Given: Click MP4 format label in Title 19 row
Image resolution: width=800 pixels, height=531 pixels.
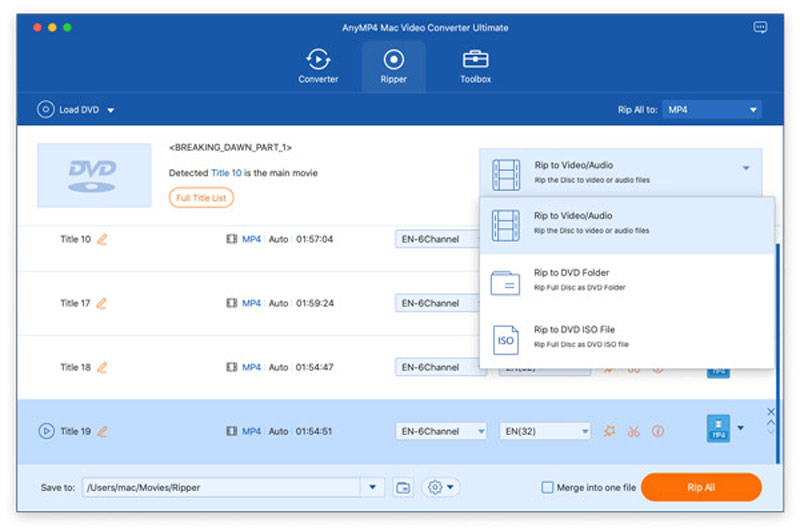Looking at the screenshot, I should [252, 431].
